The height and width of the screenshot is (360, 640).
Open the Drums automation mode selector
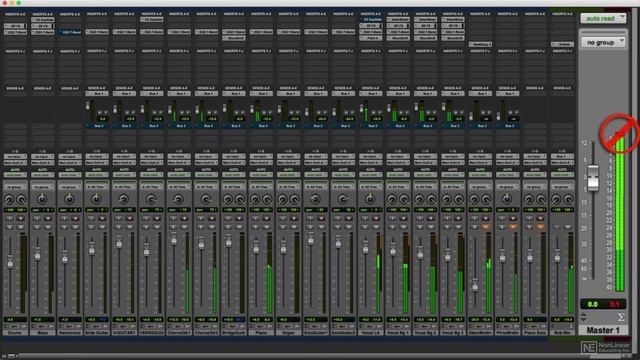tap(15, 175)
